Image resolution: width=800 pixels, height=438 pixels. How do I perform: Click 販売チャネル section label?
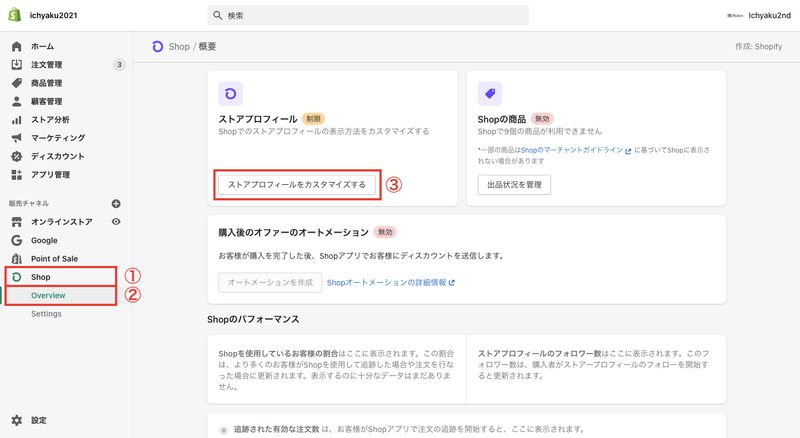[29, 203]
